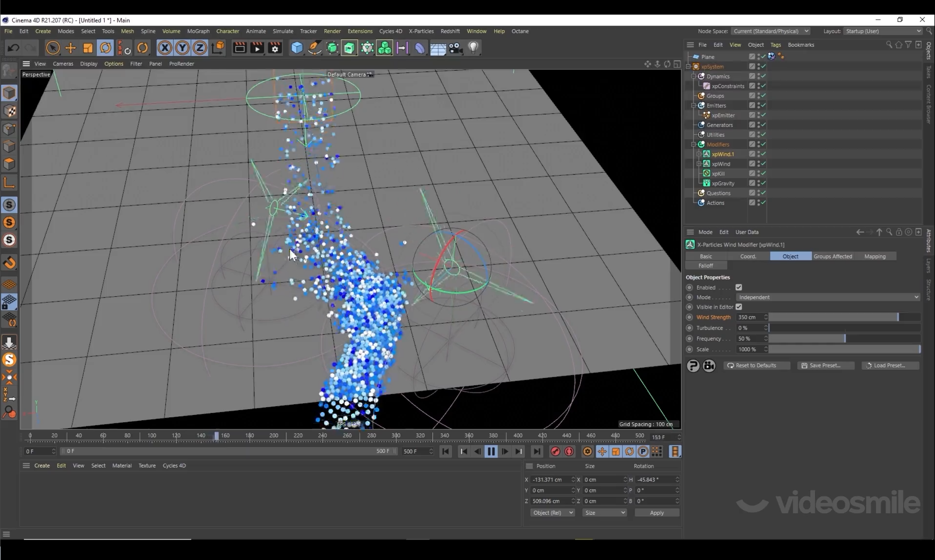Pause the animation playback
This screenshot has height=560, width=935.
coord(491,451)
